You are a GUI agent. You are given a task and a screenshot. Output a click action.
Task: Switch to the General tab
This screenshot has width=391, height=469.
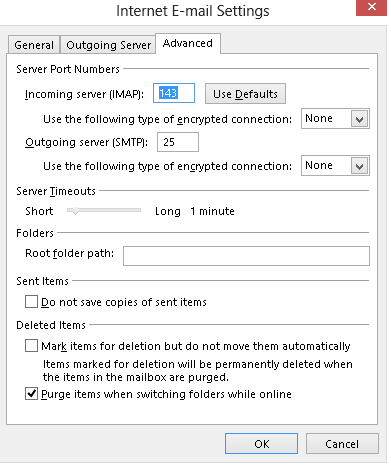coord(34,45)
